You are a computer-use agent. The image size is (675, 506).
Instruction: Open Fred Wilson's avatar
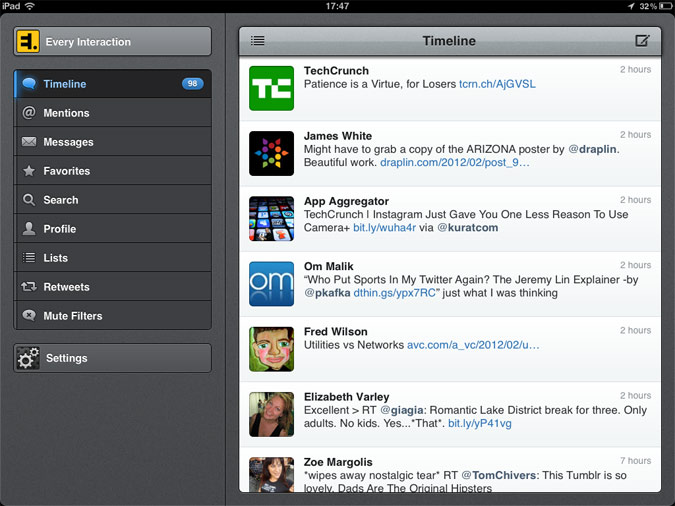tap(271, 349)
